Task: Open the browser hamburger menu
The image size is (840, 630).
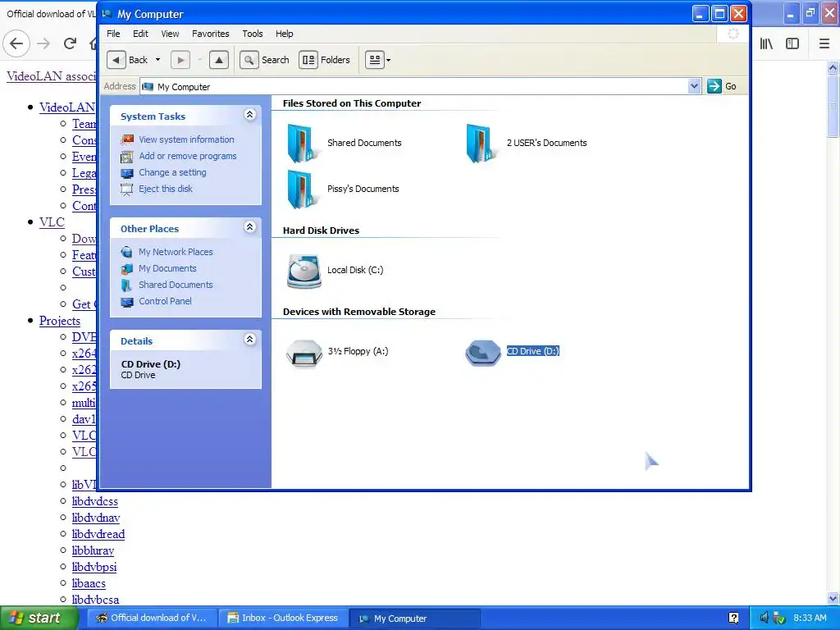Action: coord(824,43)
